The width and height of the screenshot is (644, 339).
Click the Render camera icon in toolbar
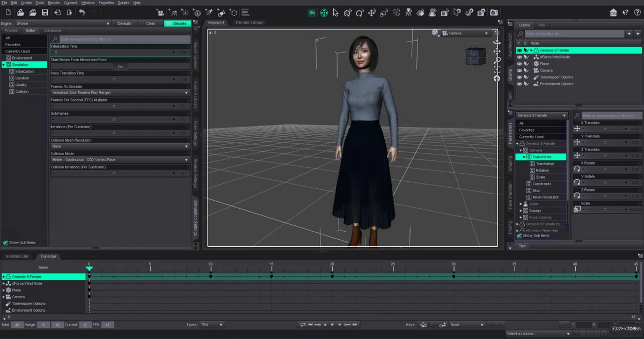click(x=494, y=12)
